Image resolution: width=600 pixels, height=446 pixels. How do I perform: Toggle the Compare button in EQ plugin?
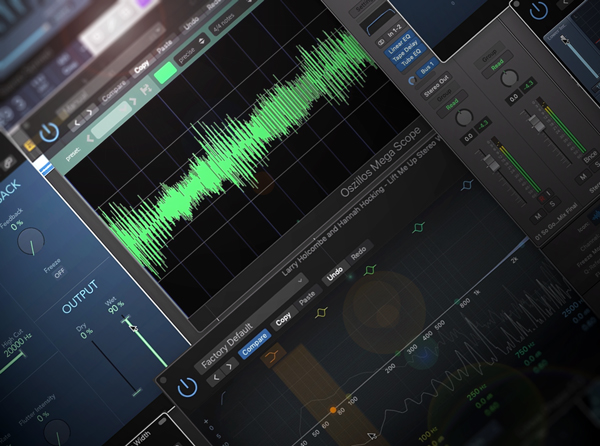coord(254,342)
